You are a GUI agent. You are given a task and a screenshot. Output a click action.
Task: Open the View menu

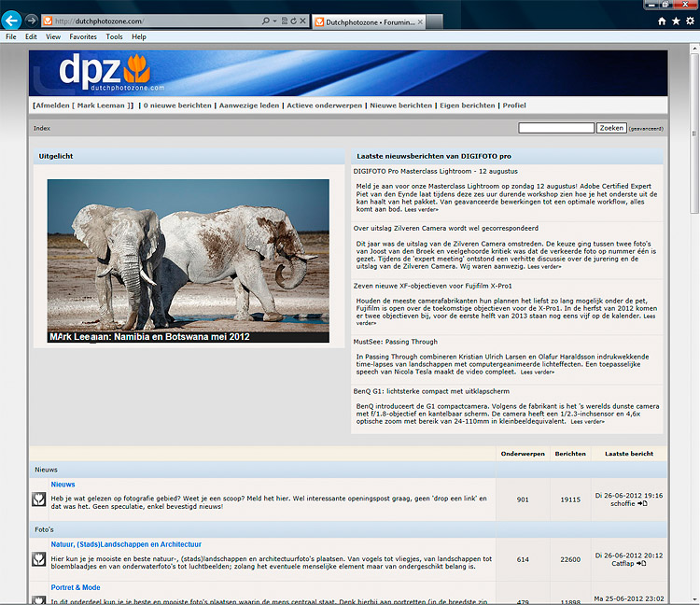53,36
